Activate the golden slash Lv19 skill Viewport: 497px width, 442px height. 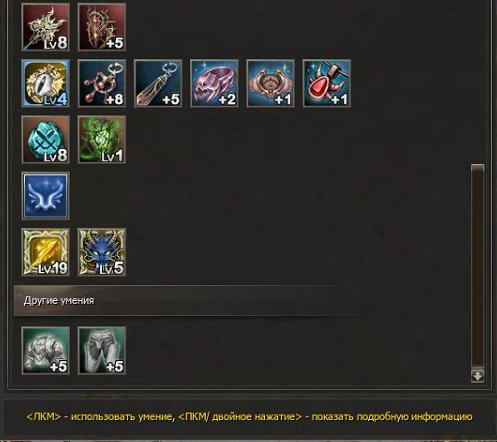(45, 252)
